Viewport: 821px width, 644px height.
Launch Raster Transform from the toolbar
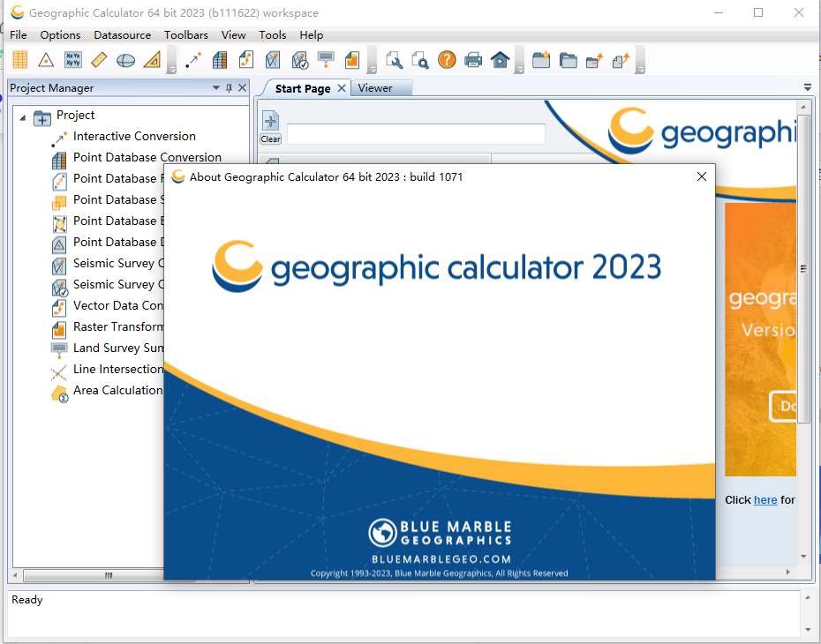coord(352,60)
